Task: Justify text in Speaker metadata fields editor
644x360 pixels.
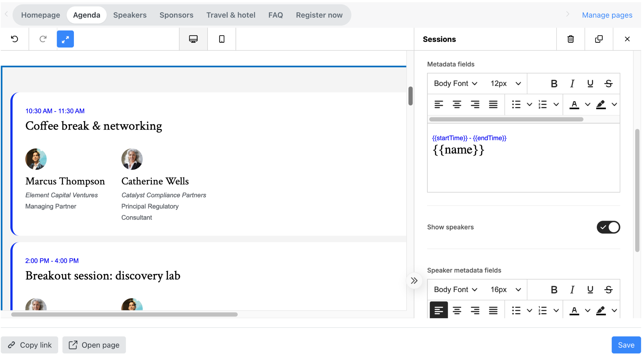Action: click(x=493, y=311)
